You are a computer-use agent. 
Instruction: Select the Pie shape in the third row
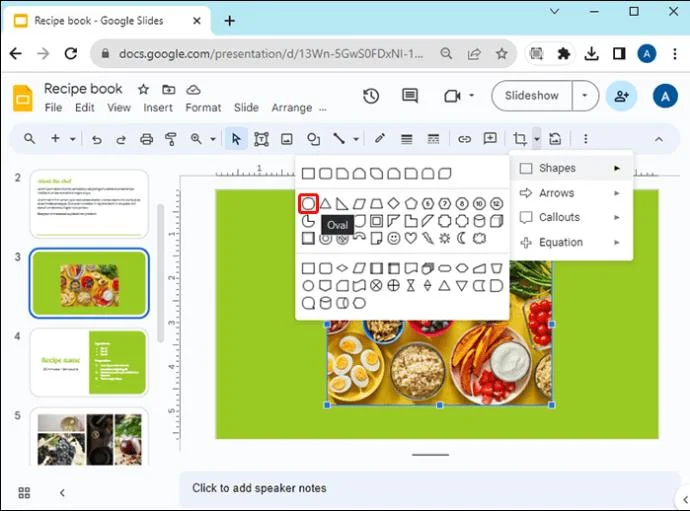click(x=308, y=221)
